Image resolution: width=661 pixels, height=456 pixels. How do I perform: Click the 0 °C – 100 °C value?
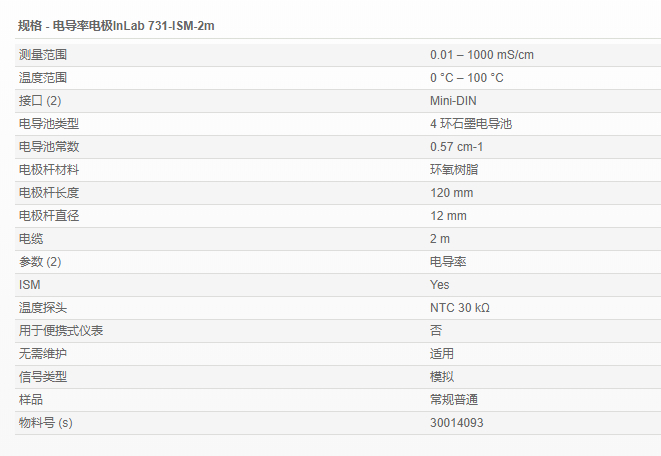[x=466, y=78]
